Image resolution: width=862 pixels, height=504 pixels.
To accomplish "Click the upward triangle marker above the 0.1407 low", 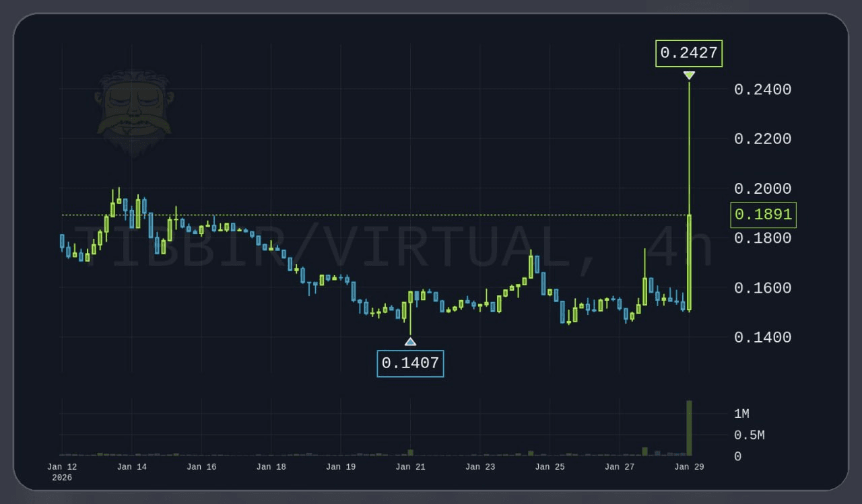I will point(410,342).
